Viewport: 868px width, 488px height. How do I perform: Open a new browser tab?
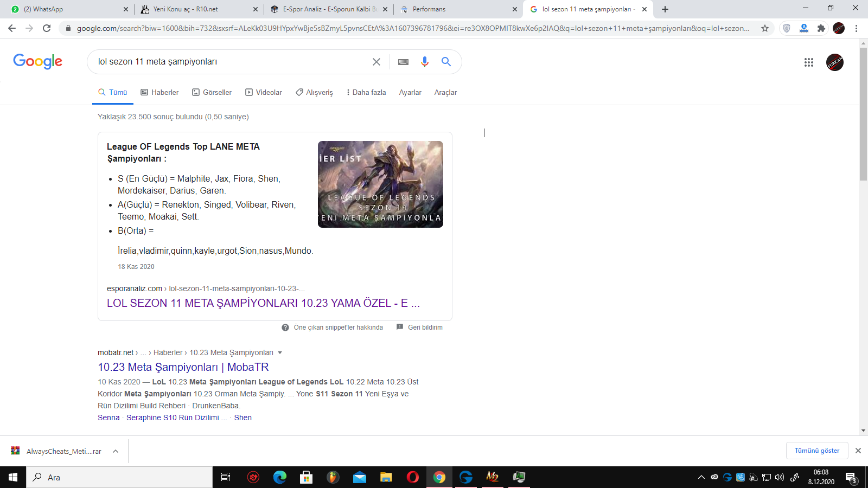point(665,9)
